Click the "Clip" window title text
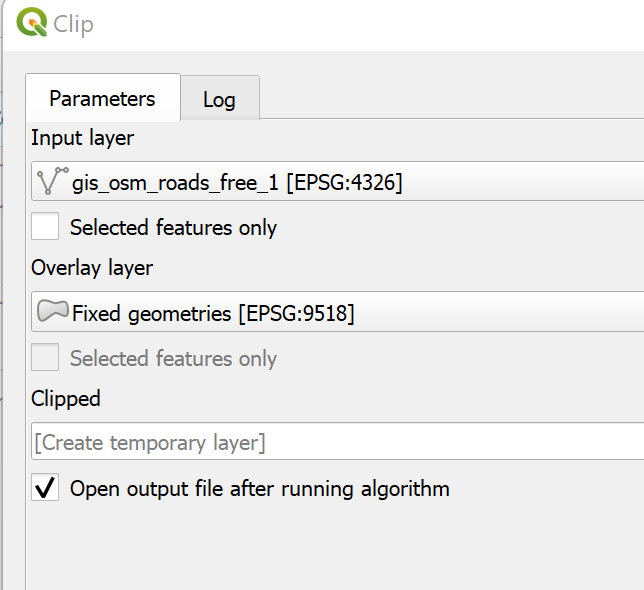Image resolution: width=644 pixels, height=590 pixels. coord(74,25)
